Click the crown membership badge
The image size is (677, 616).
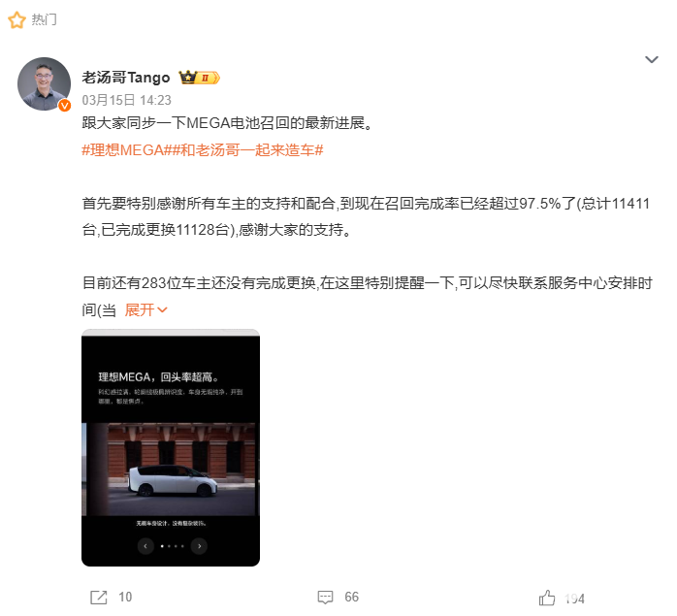coord(200,78)
